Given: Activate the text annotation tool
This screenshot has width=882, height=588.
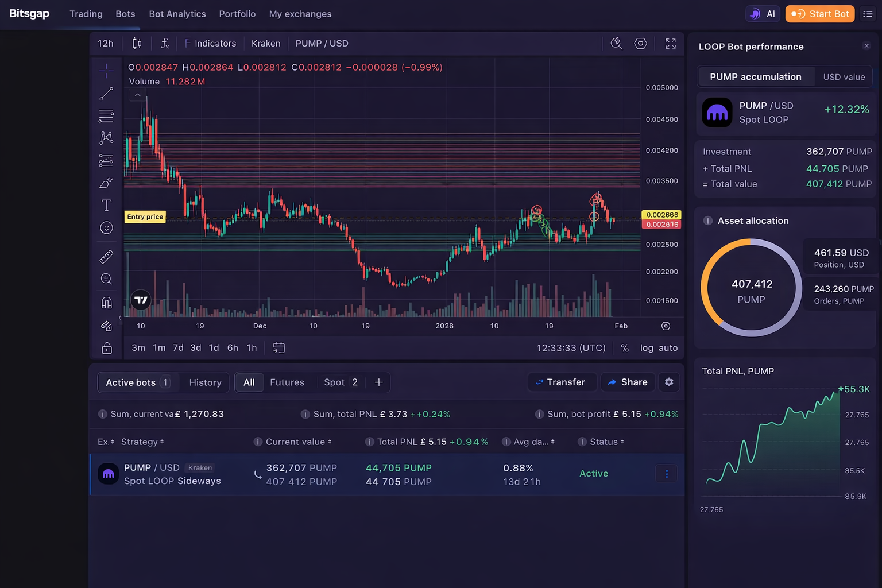Looking at the screenshot, I should click(106, 204).
